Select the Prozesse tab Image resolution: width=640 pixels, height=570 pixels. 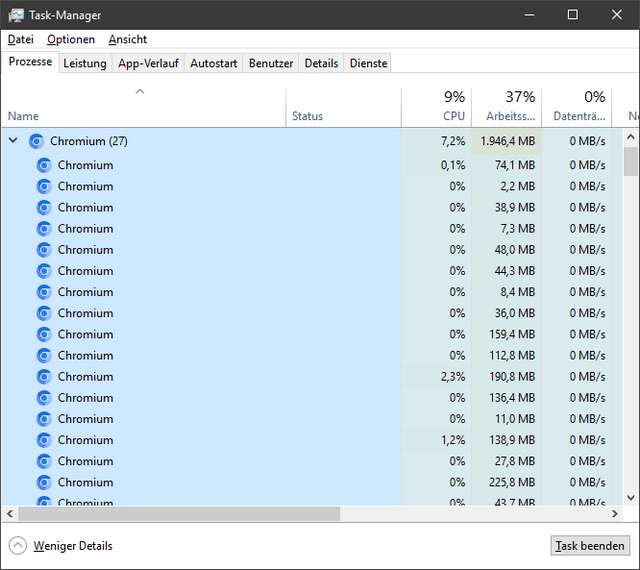(30, 62)
